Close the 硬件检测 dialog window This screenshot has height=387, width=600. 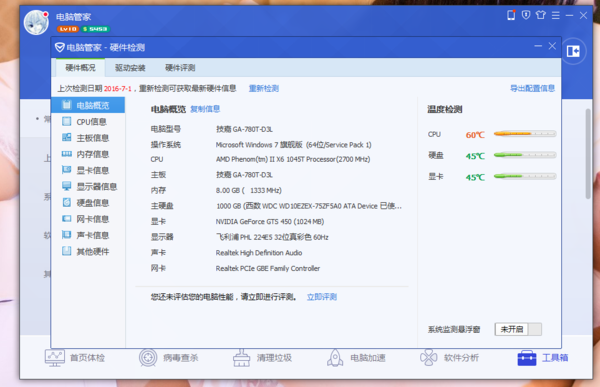click(552, 46)
